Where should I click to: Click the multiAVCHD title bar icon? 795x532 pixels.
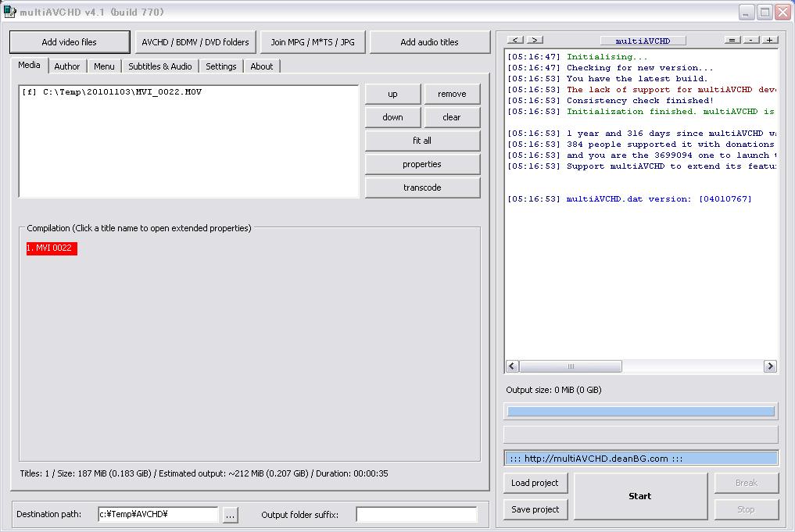[9, 12]
